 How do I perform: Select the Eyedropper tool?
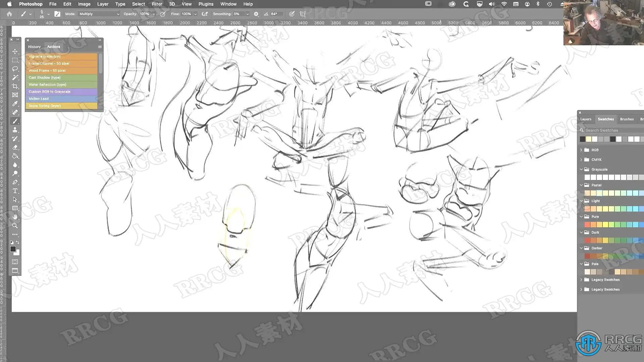pyautogui.click(x=15, y=104)
